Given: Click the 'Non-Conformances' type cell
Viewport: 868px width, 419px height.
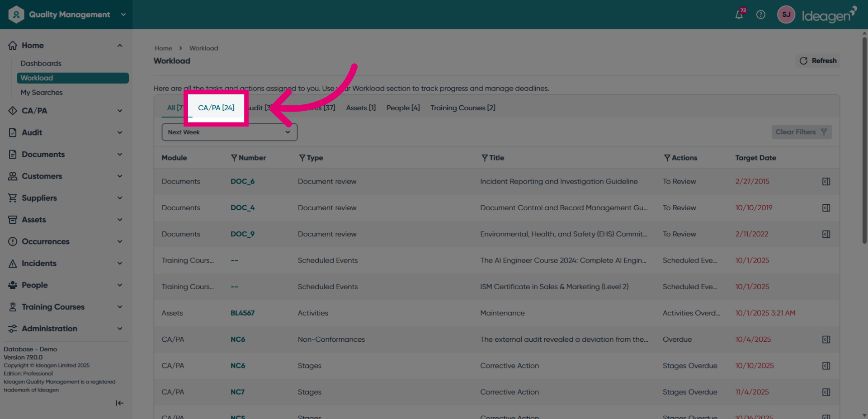Looking at the screenshot, I should 331,339.
